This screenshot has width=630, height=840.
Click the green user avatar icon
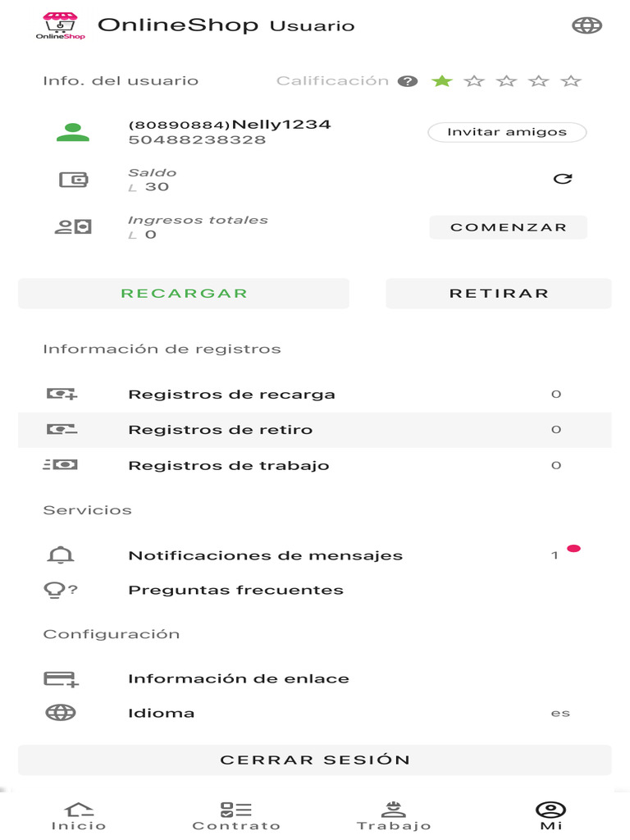pos(73,132)
